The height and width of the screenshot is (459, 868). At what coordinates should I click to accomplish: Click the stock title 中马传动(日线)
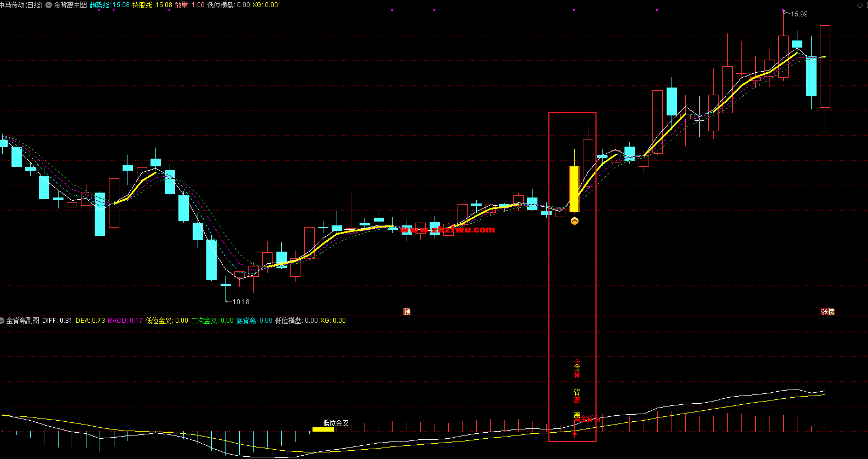[x=21, y=5]
